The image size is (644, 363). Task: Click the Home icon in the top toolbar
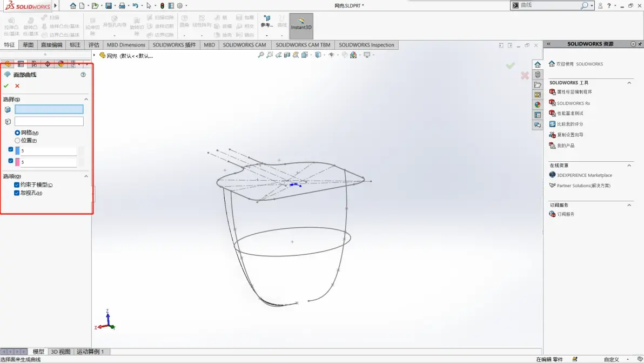point(73,6)
